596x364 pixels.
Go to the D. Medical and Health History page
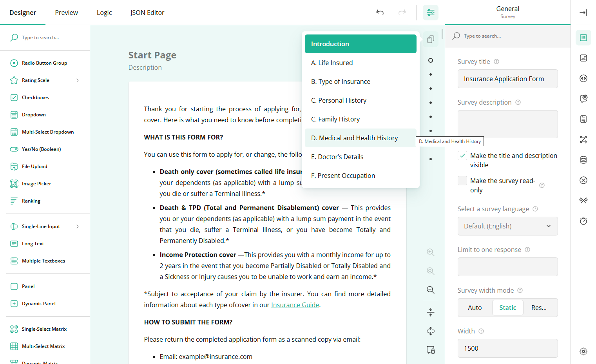click(360, 138)
